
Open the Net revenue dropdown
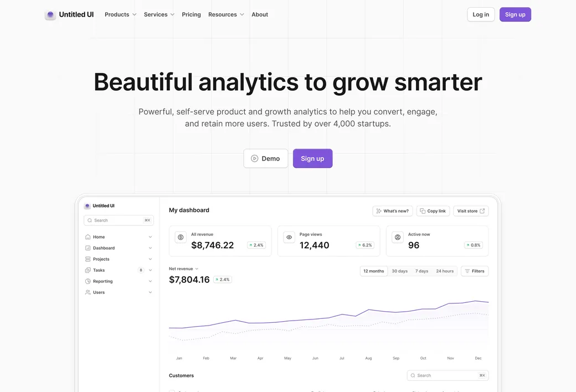click(184, 269)
